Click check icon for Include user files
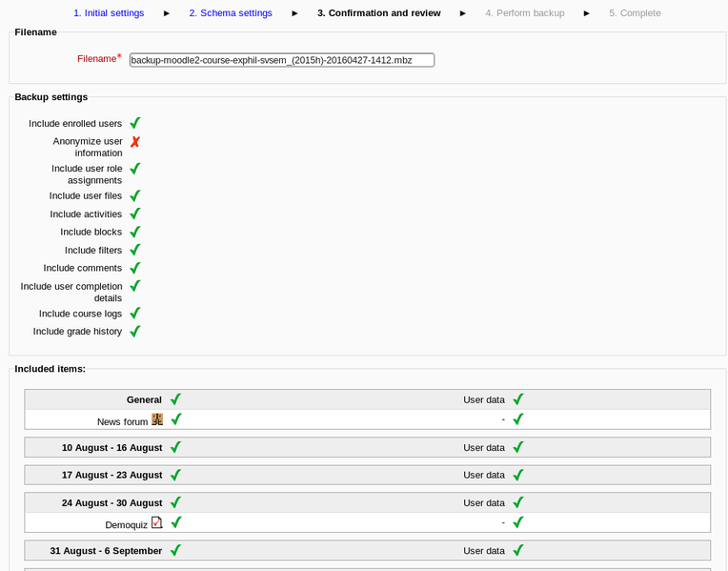728x571 pixels. [x=135, y=195]
